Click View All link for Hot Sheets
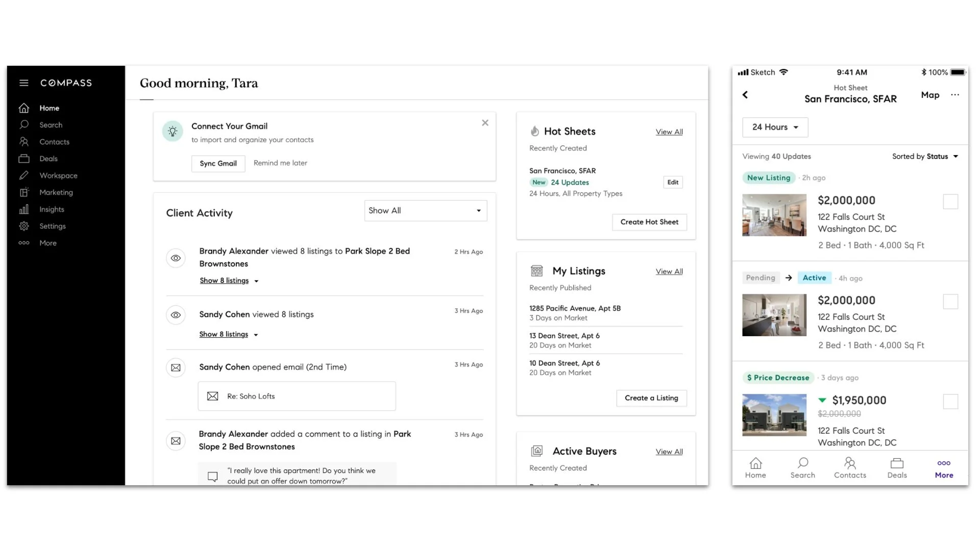 (x=669, y=132)
